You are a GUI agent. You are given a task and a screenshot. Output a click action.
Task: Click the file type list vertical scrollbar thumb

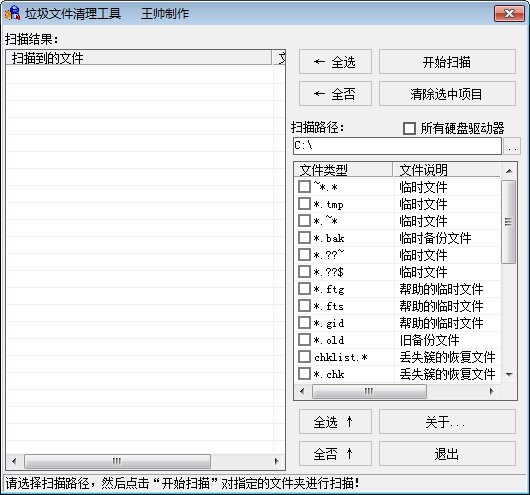pos(508,222)
